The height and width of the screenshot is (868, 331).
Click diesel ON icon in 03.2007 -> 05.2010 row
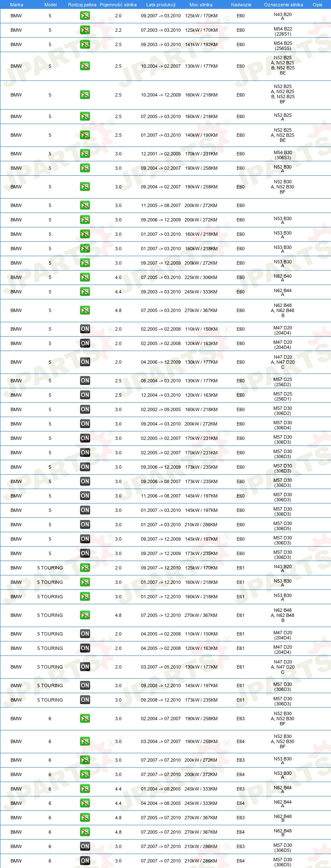85,667
